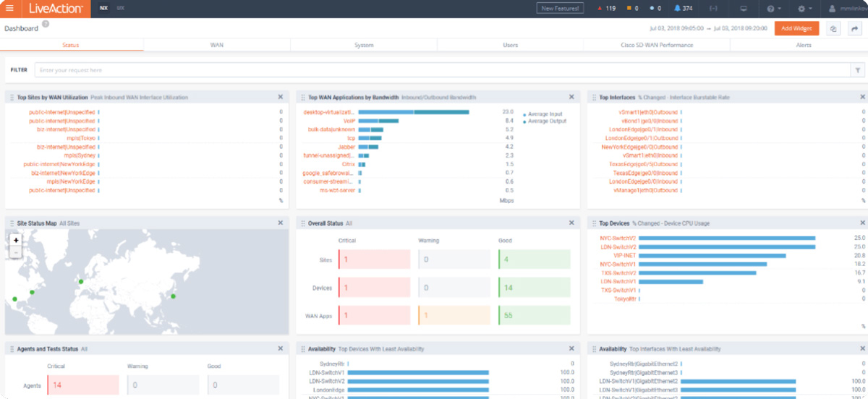Open the Cisco SD-WAN Performance tab
Viewport: 868px width, 399px height.
pos(656,45)
